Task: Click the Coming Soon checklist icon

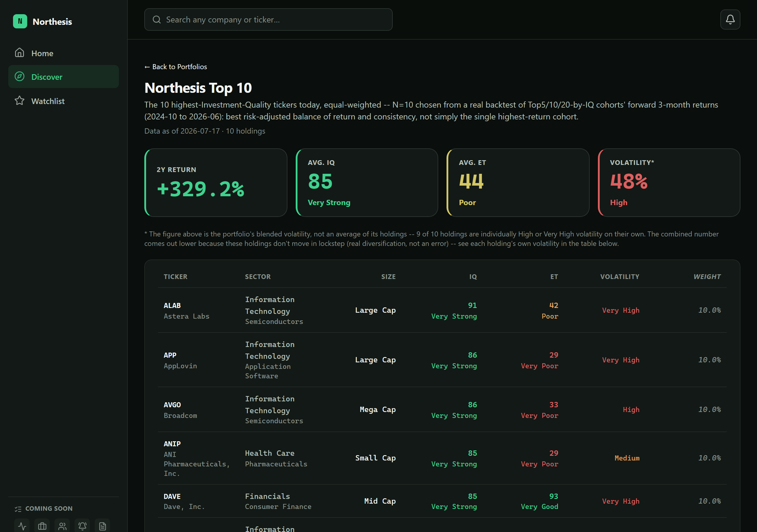Action: point(18,509)
